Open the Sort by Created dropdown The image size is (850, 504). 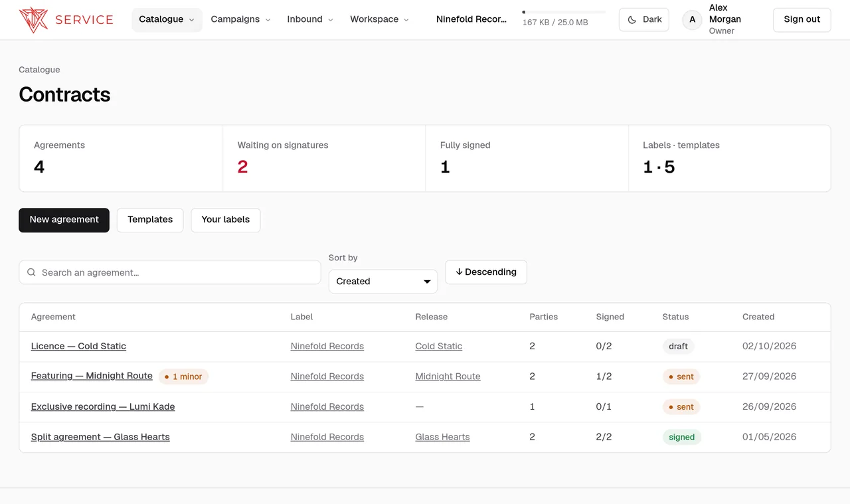pos(383,282)
